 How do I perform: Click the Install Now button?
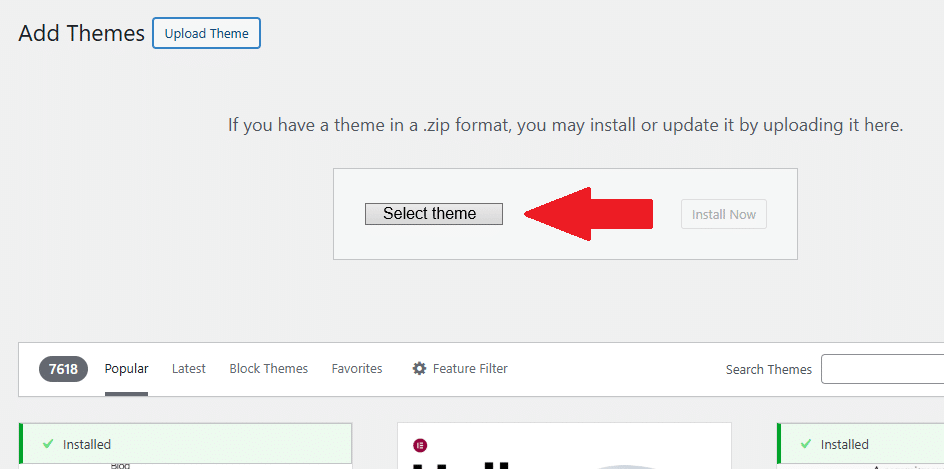pos(724,214)
